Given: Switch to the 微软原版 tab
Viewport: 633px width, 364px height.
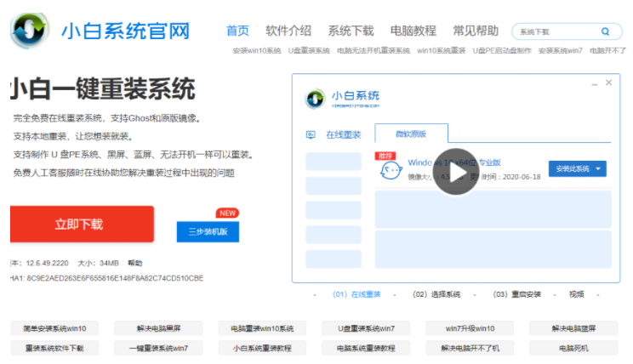Looking at the screenshot, I should [411, 134].
